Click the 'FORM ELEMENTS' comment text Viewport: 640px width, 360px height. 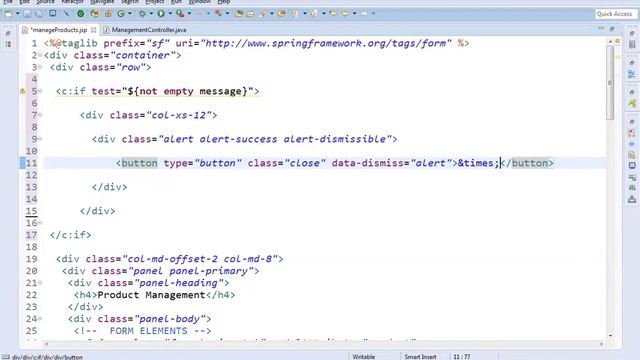[x=149, y=331]
